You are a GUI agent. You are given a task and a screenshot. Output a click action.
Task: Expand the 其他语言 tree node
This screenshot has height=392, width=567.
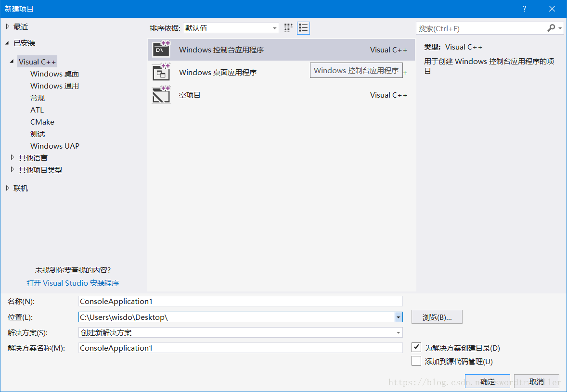point(13,158)
